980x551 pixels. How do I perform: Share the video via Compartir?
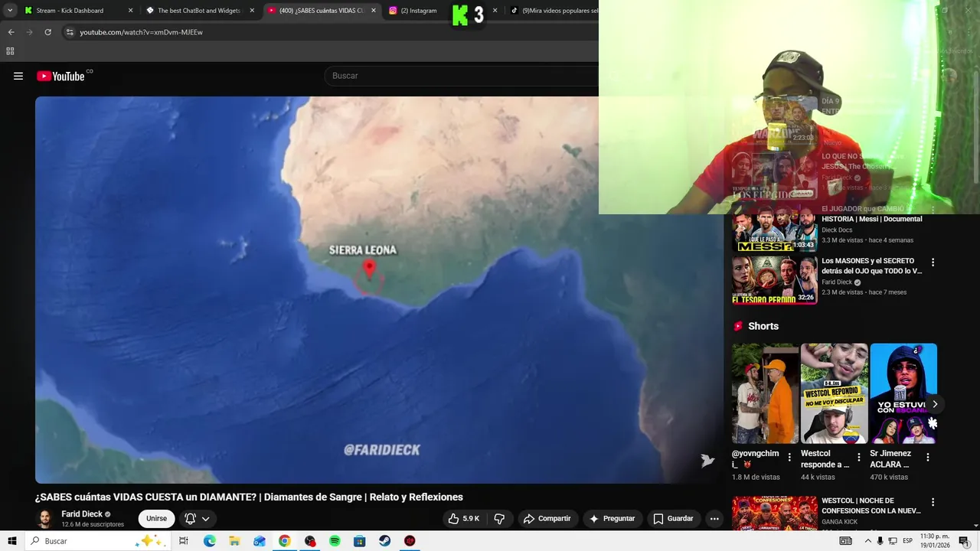[547, 518]
